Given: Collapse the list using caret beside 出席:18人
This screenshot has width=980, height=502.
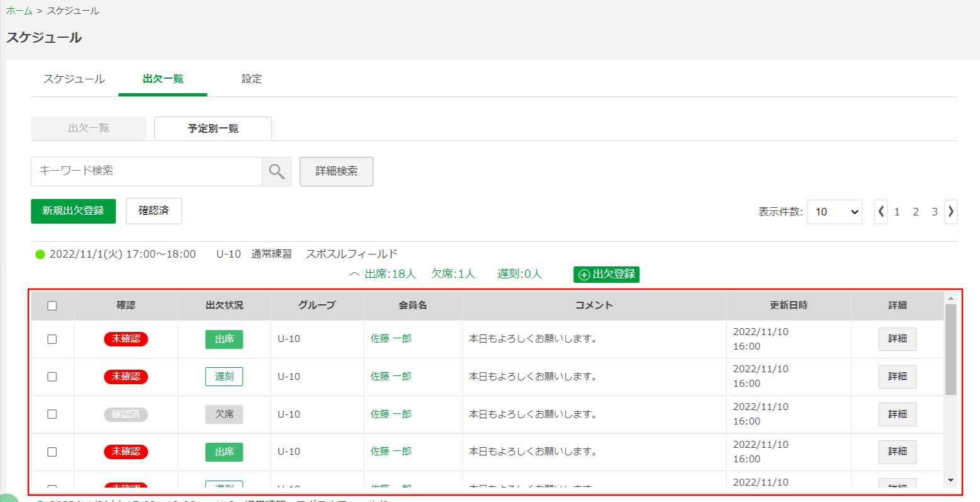Looking at the screenshot, I should click(x=354, y=274).
